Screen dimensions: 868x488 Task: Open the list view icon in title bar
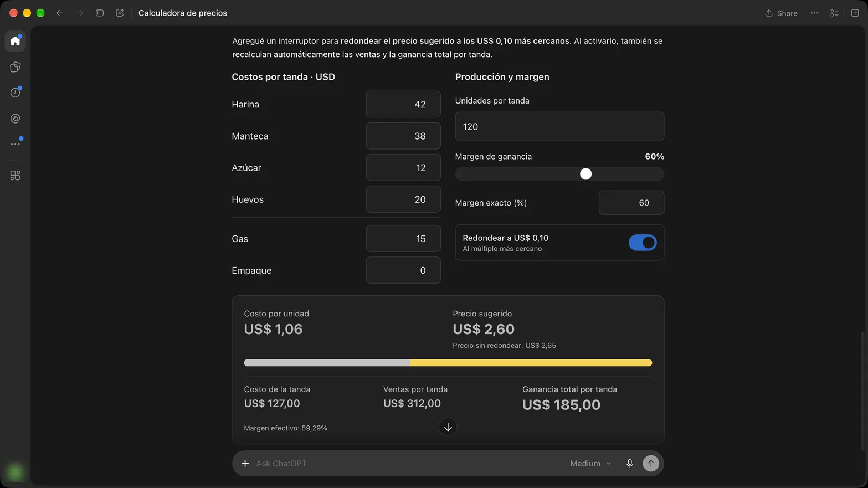click(x=834, y=13)
